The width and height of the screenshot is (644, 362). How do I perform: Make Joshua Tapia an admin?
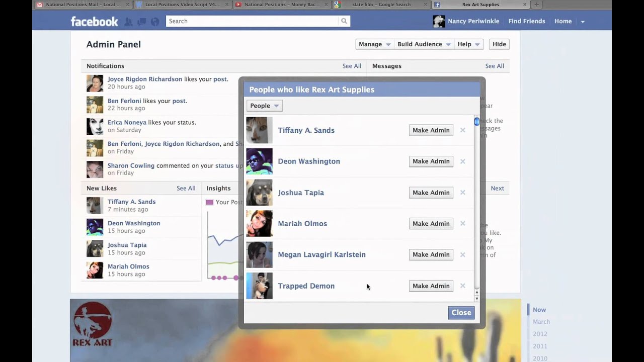coord(431,193)
